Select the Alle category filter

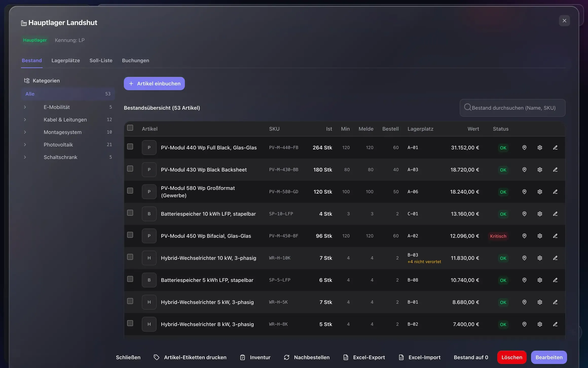click(x=68, y=94)
